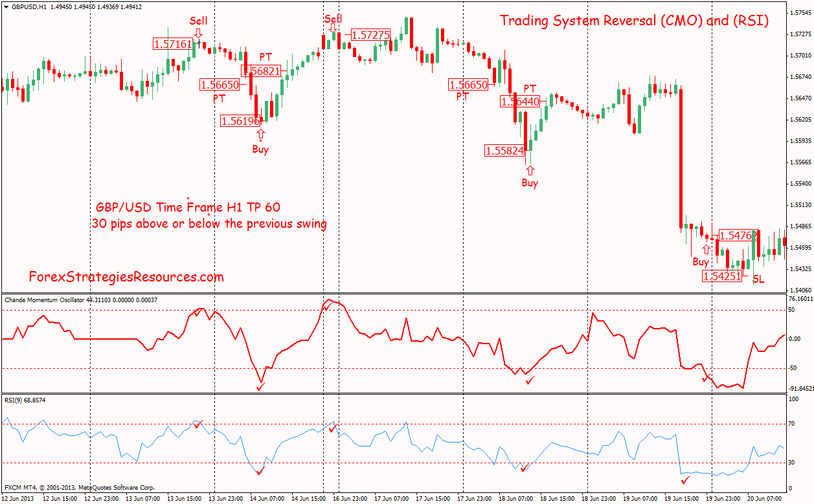Click the 1.56821 price box
The image size is (814, 504).
[x=262, y=71]
